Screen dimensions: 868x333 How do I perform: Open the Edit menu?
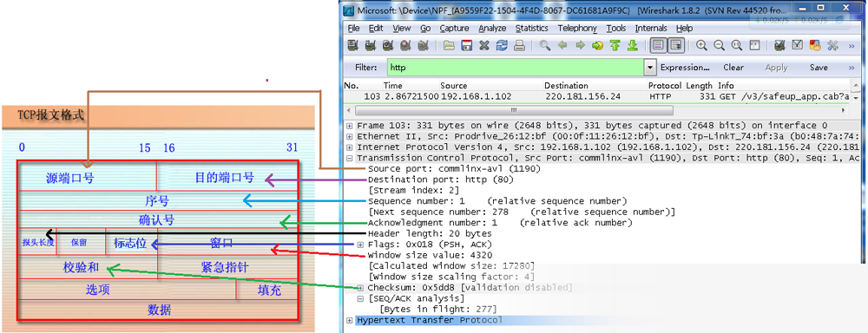376,29
